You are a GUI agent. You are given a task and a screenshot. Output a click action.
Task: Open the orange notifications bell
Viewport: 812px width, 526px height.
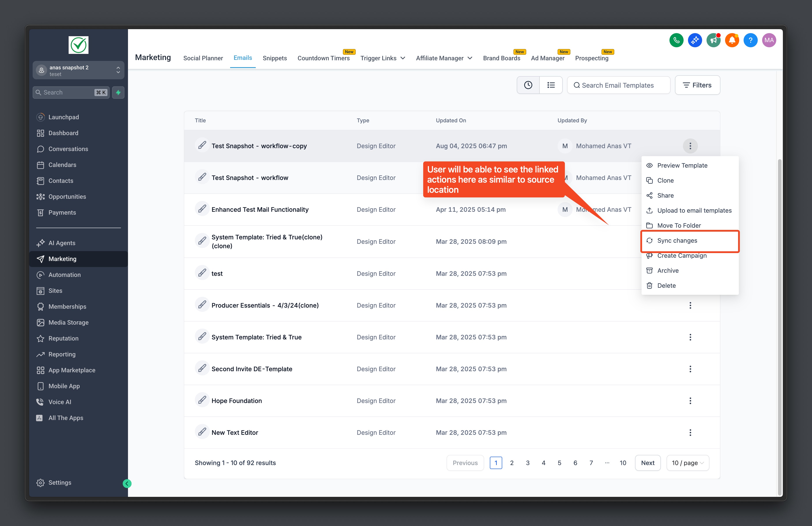[732, 40]
